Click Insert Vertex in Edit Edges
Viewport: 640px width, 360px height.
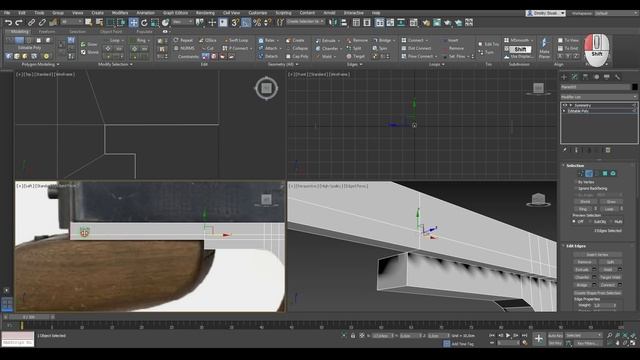point(597,255)
